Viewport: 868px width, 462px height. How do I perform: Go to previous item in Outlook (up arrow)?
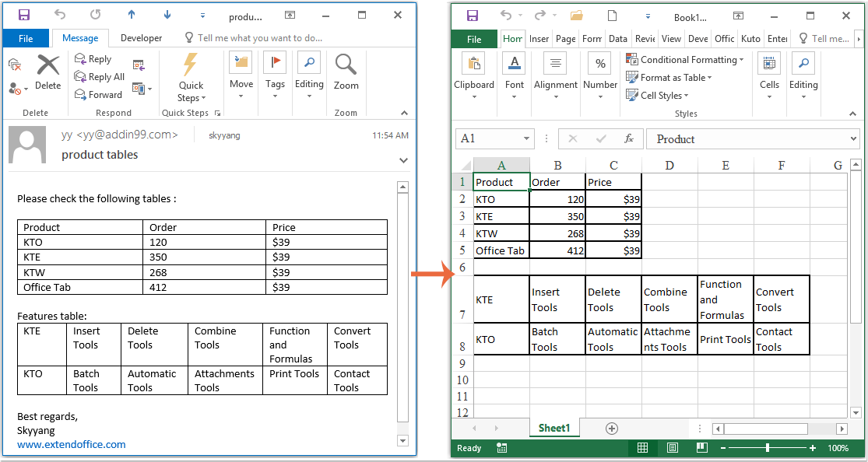[x=132, y=15]
